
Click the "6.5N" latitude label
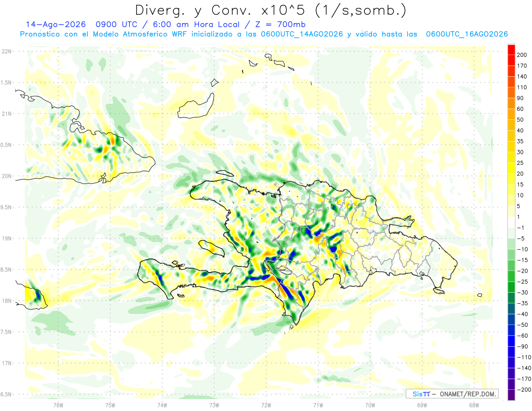(6, 394)
